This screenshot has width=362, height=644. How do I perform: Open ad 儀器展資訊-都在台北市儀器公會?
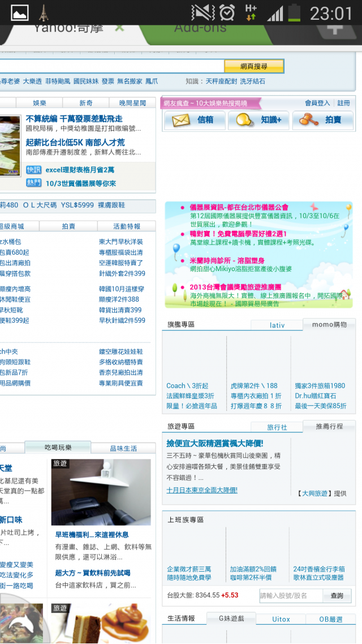coord(239,208)
